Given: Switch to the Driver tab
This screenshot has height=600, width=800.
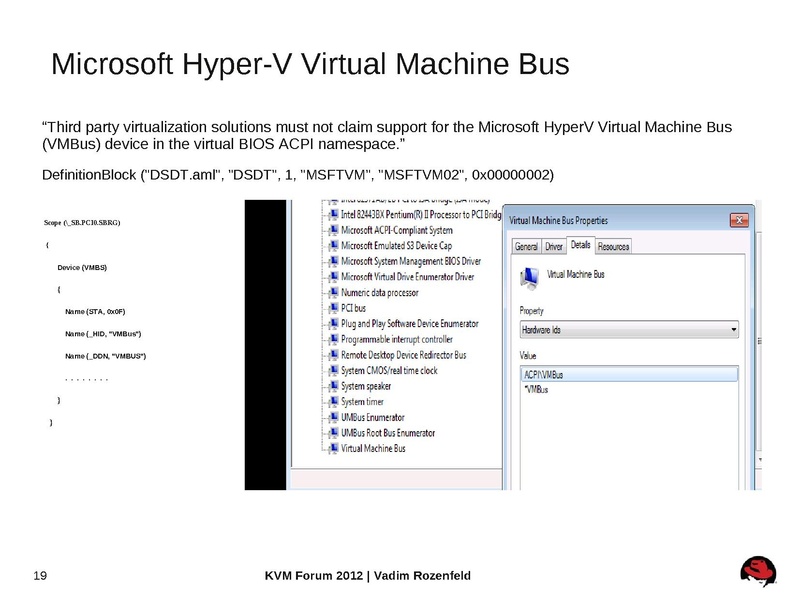Looking at the screenshot, I should click(553, 245).
